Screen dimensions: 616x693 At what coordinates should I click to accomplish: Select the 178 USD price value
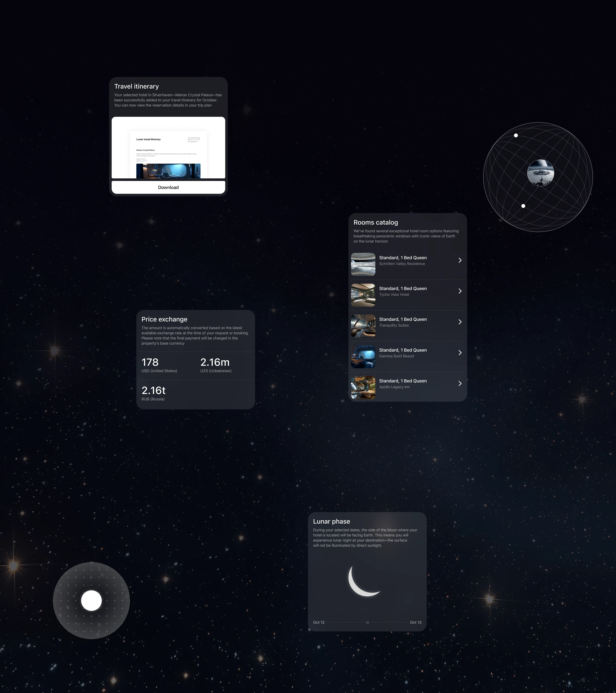pos(150,362)
